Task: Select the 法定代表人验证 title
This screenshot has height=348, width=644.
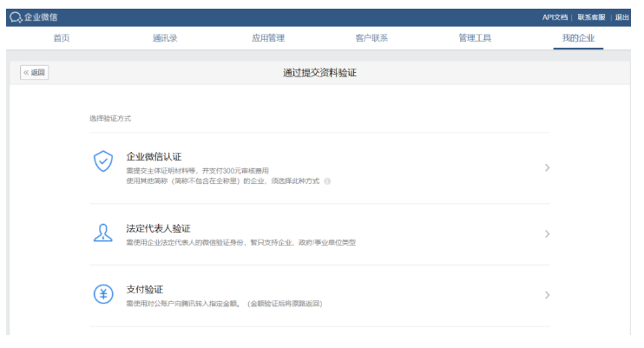Action: (158, 228)
